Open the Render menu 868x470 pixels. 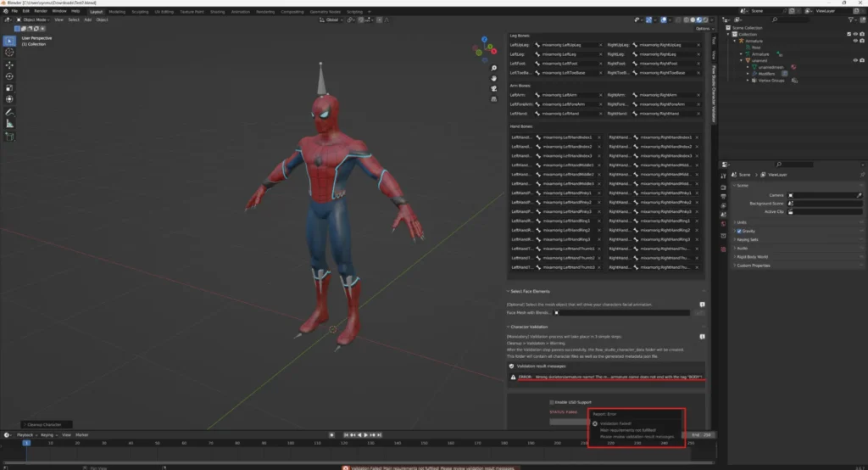[40, 11]
